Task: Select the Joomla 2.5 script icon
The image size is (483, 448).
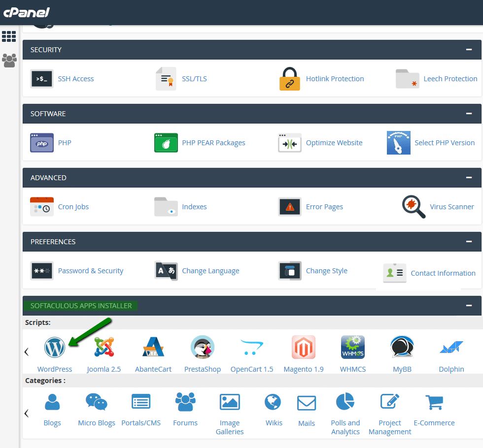Action: click(x=104, y=347)
